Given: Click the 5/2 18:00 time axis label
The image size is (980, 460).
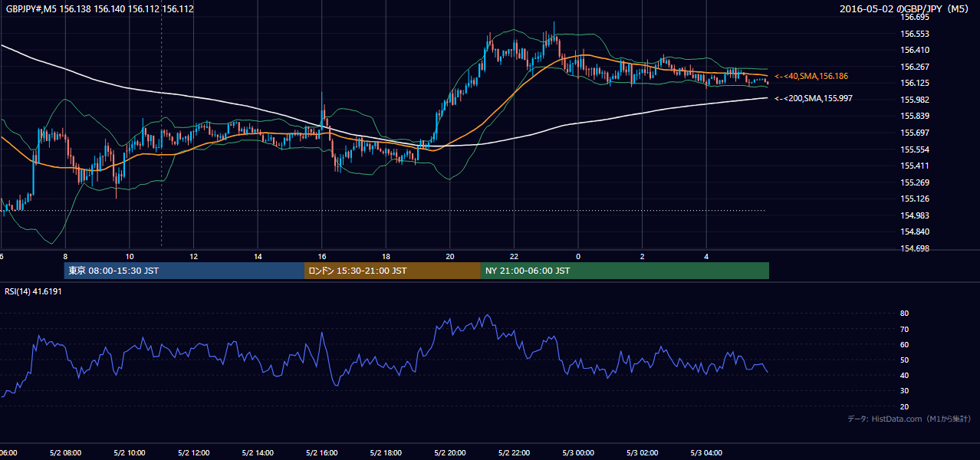Looking at the screenshot, I should 385,453.
